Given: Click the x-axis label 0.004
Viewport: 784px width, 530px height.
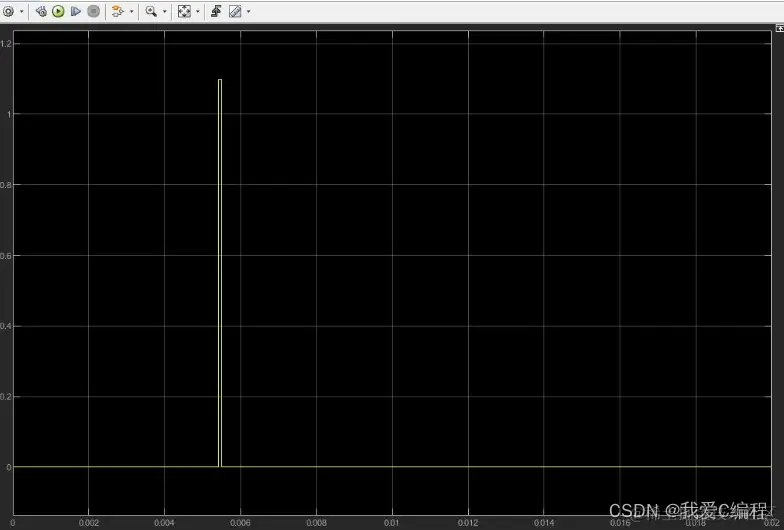Looking at the screenshot, I should [164, 523].
